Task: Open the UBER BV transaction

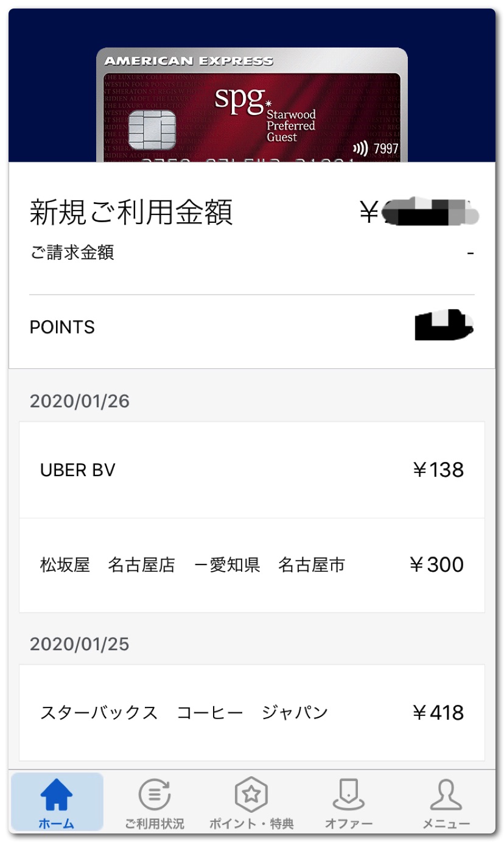Action: (x=251, y=470)
